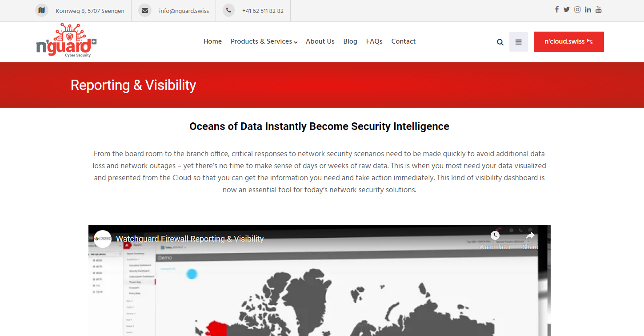Open the Twitter social icon
644x336 pixels.
567,9
